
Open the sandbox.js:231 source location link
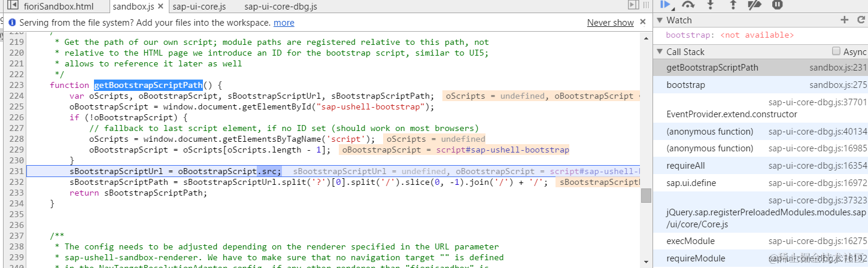coord(838,68)
